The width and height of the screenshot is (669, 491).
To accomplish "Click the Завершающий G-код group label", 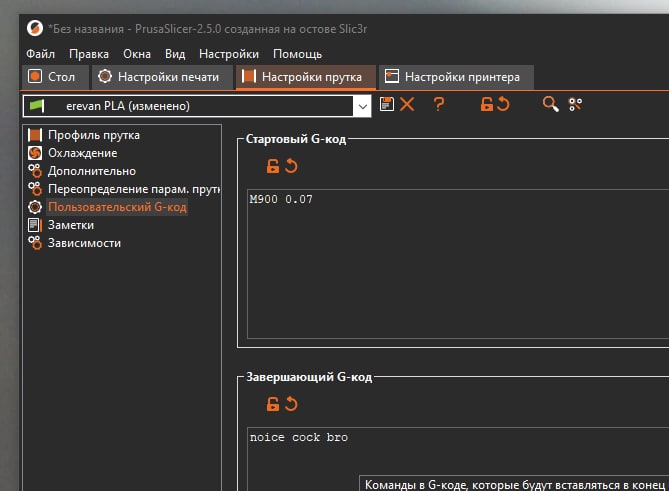I will (309, 377).
